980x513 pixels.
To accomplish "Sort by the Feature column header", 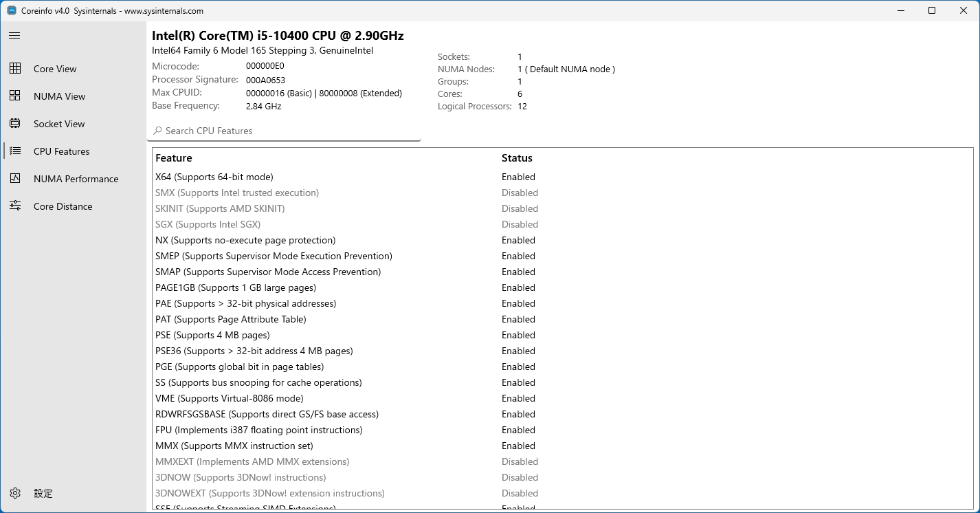I will coord(174,158).
